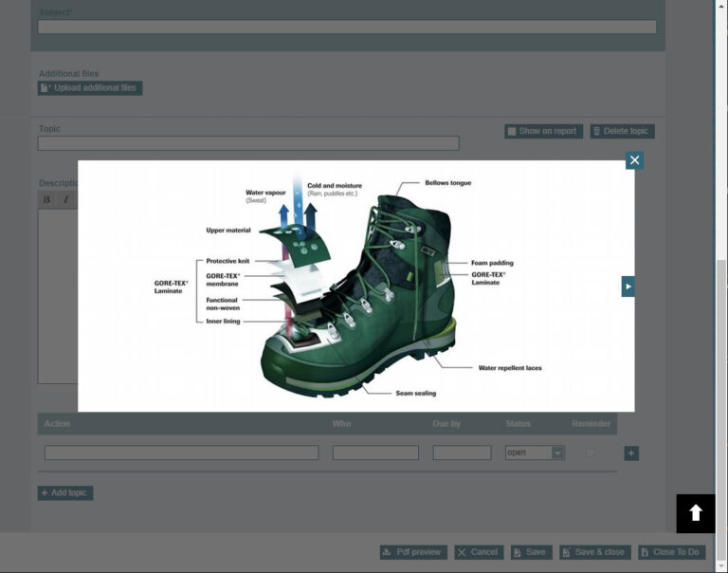
Task: Click Save & close button
Action: [594, 552]
